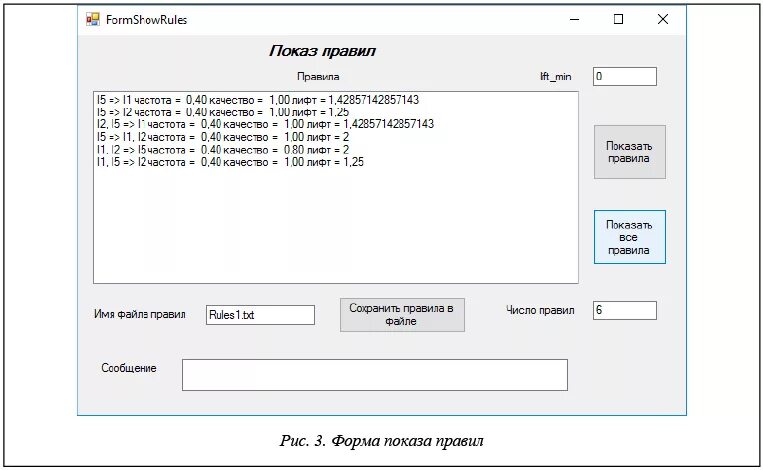Click the 'Сохранить правила в файле' button

[x=402, y=315]
